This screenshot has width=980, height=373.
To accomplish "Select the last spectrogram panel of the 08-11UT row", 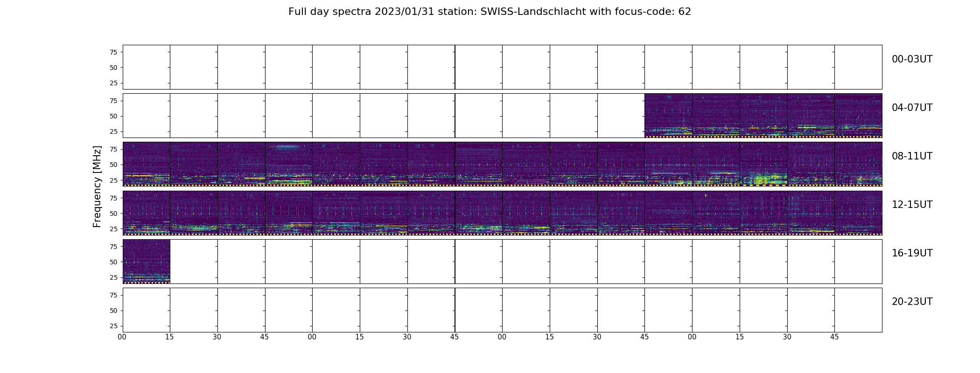I will [858, 164].
